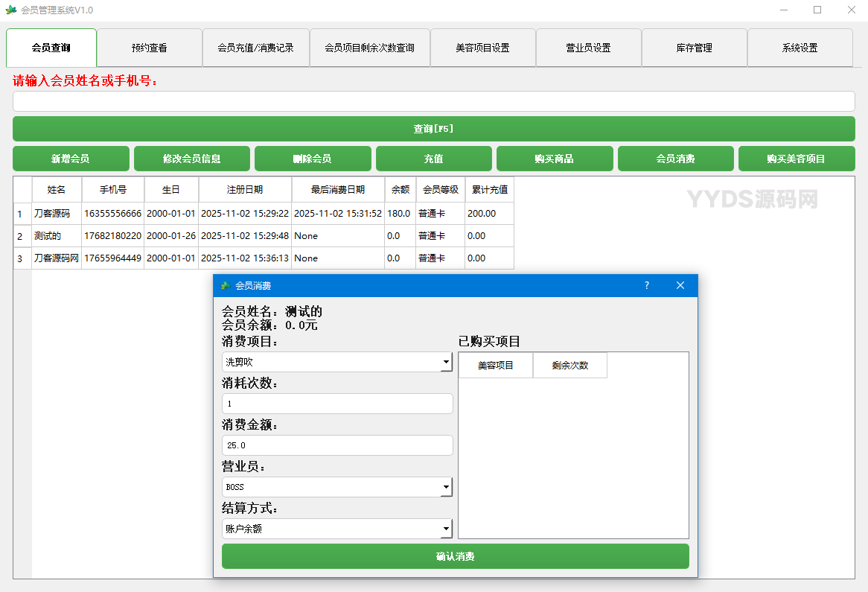The width and height of the screenshot is (868, 592).
Task: Open the 库存管理 tab
Action: [x=694, y=48]
